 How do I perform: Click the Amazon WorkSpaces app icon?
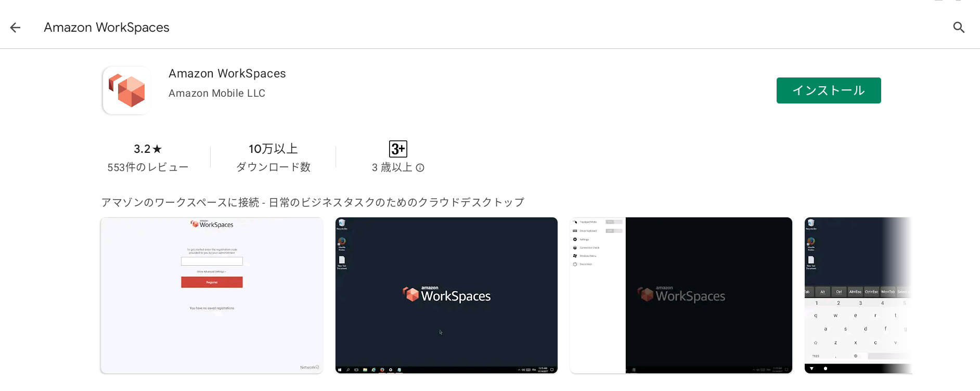[x=127, y=90]
